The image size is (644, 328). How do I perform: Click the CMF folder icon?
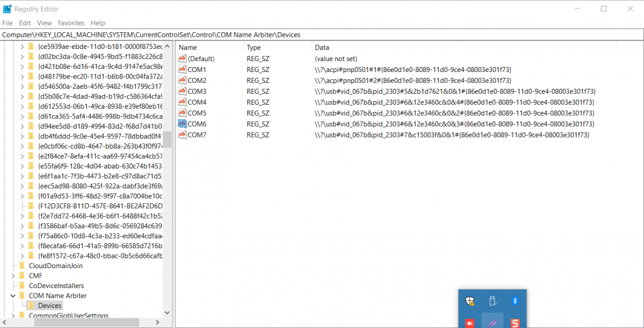click(x=22, y=275)
